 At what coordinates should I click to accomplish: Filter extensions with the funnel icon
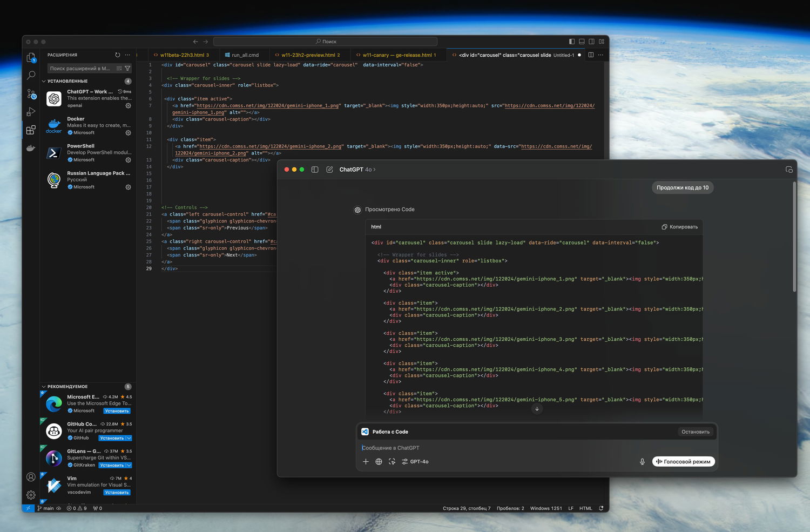pyautogui.click(x=127, y=69)
